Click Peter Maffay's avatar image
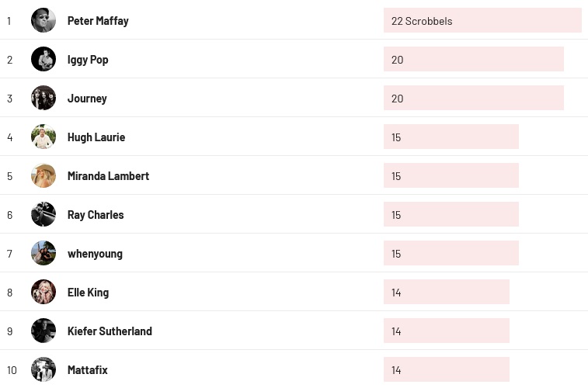 tap(43, 20)
